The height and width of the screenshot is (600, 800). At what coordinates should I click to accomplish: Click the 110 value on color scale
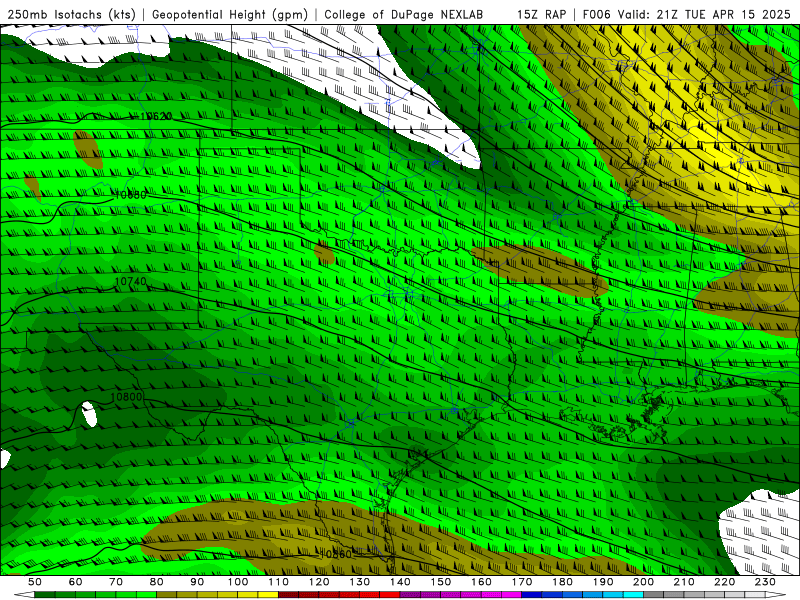coord(279,582)
